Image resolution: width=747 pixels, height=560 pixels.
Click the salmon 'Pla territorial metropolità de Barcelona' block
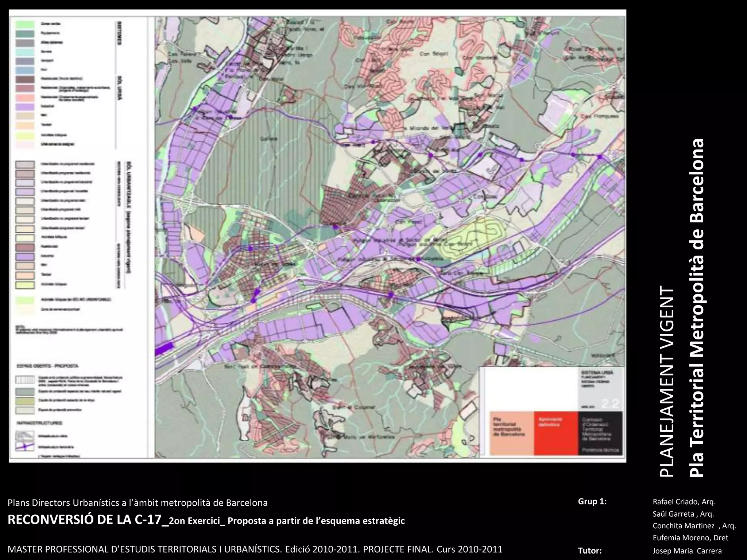[511, 433]
